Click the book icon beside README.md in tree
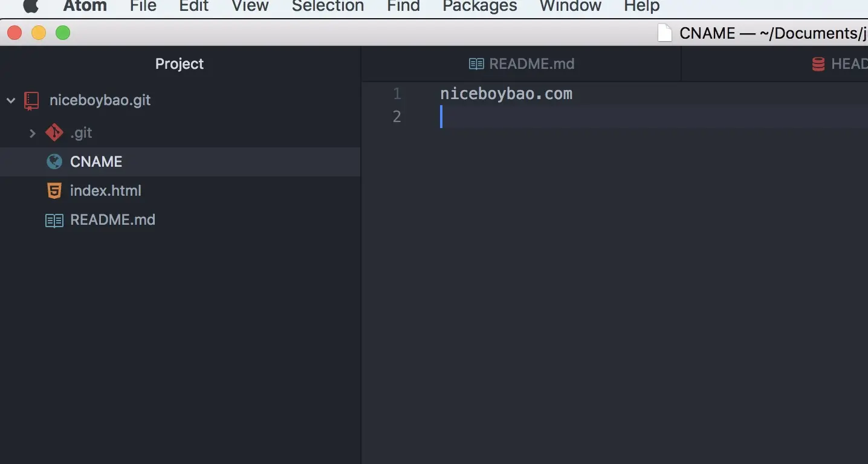 coord(54,220)
